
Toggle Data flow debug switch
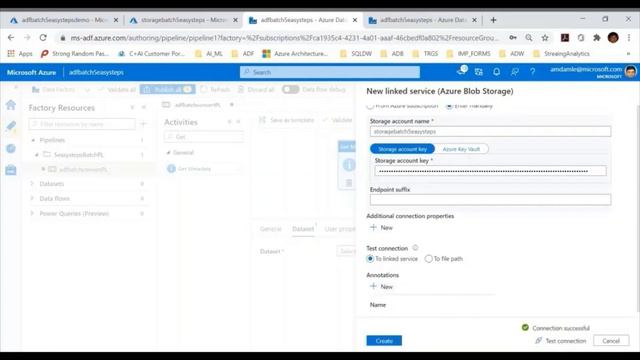pyautogui.click(x=290, y=89)
